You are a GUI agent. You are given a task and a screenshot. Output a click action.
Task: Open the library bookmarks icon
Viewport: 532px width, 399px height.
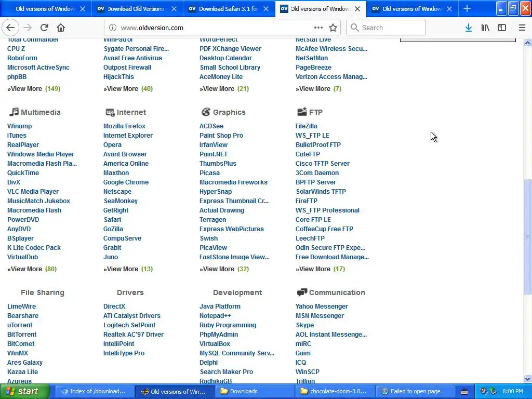tap(485, 28)
